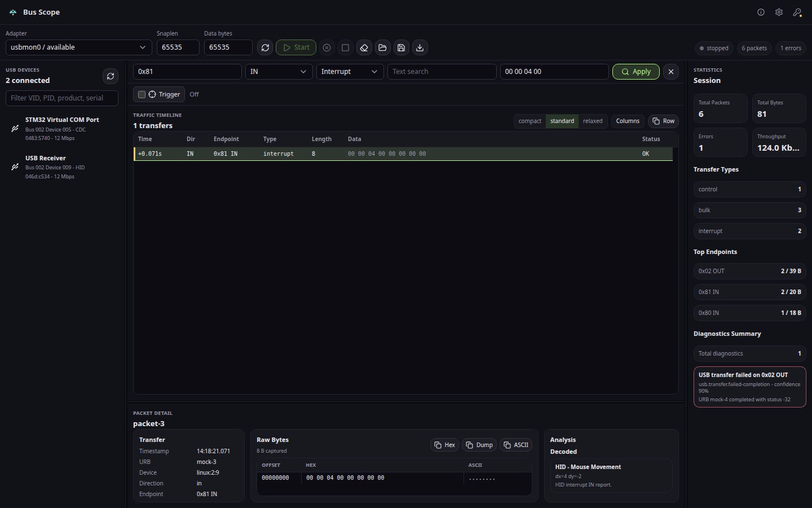Open the Columns chooser

pos(628,121)
